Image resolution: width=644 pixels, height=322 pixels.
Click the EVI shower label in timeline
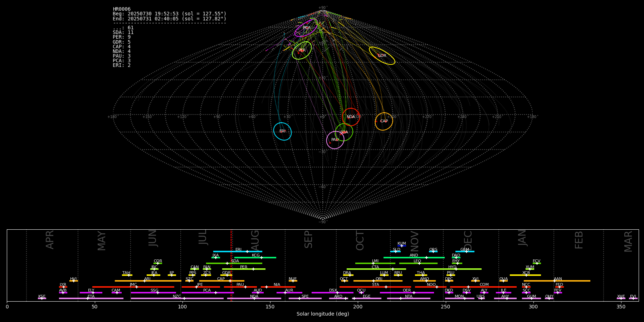tap(633, 297)
